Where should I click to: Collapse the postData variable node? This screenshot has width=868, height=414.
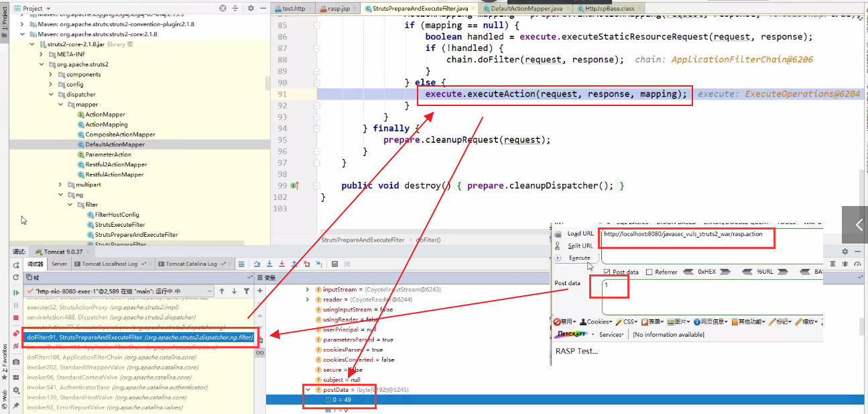(x=308, y=390)
